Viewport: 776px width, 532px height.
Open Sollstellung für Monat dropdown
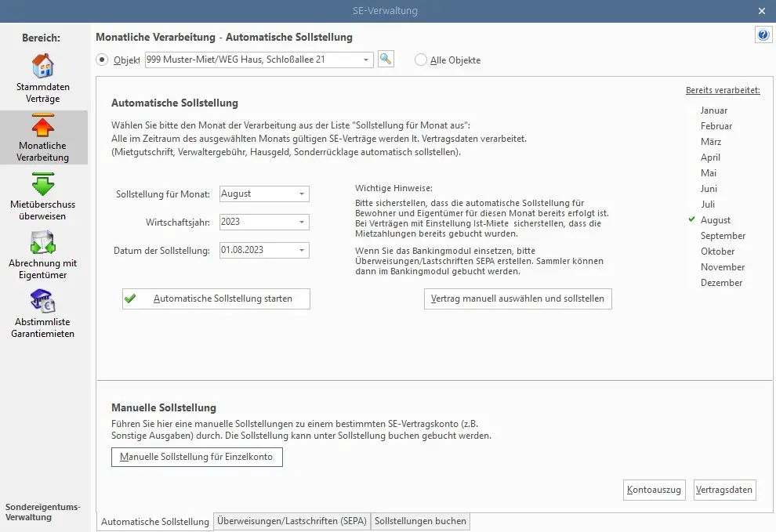pos(264,194)
